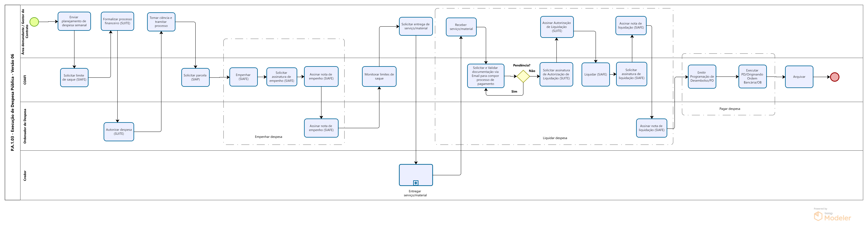Image resolution: width=868 pixels, height=245 pixels.
Task: Select the yellow Pendência gateway diamond
Action: pyautogui.click(x=523, y=76)
